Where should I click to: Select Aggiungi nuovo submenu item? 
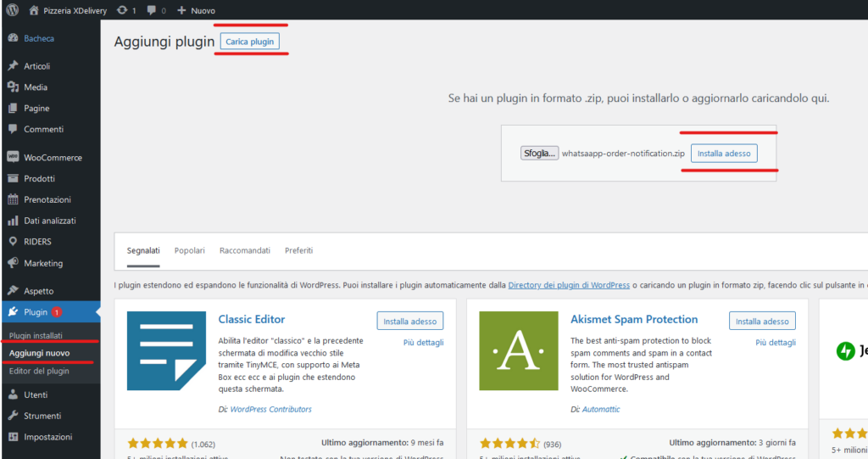(x=39, y=353)
